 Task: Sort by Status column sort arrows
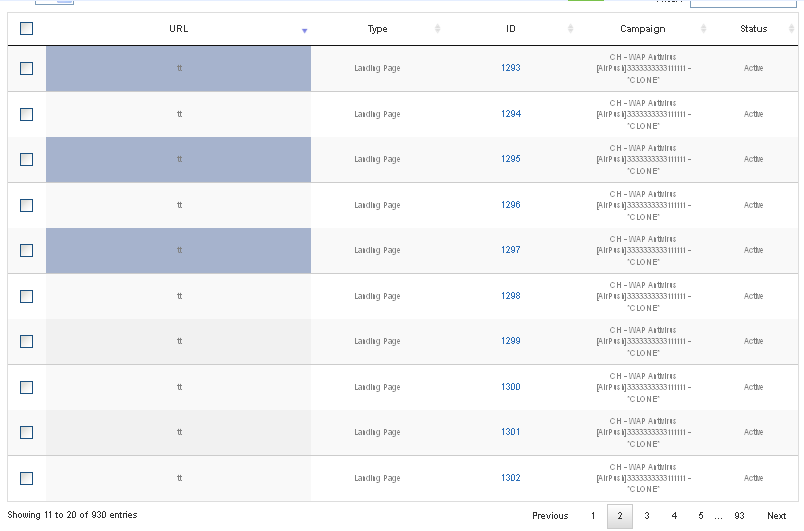pos(791,29)
